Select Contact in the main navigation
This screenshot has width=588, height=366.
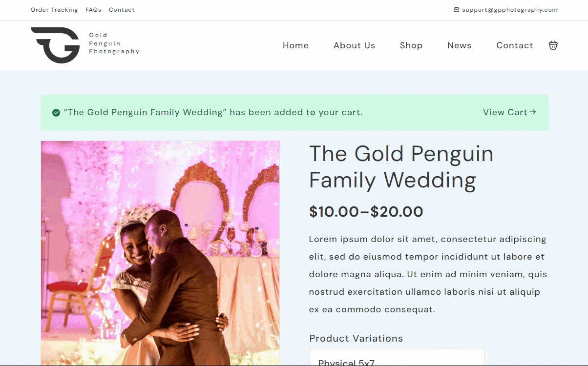click(x=514, y=45)
